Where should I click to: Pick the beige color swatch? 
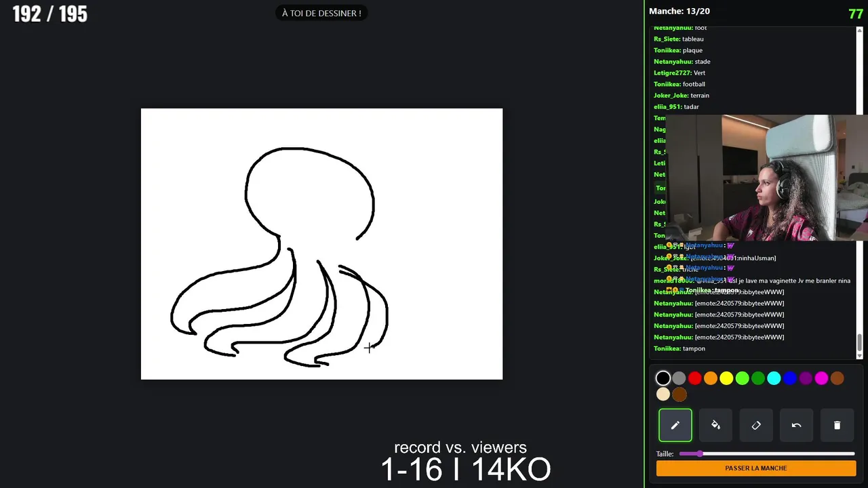tap(663, 394)
